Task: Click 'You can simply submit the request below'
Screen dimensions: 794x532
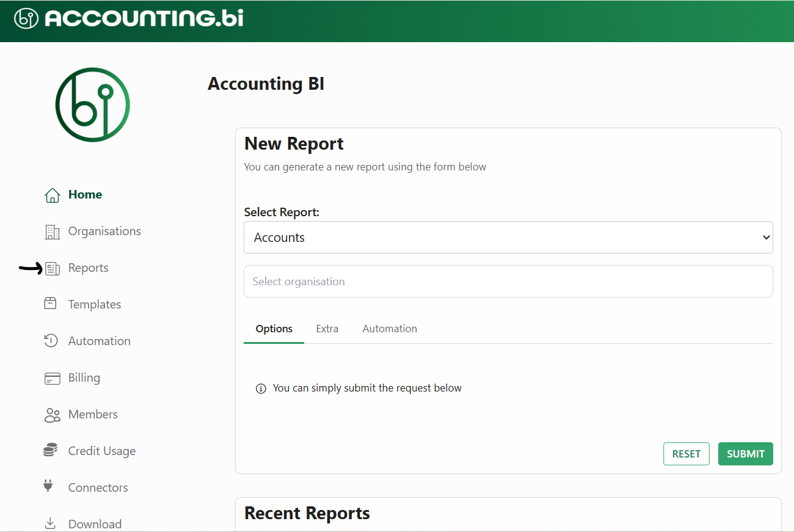Action: point(367,388)
